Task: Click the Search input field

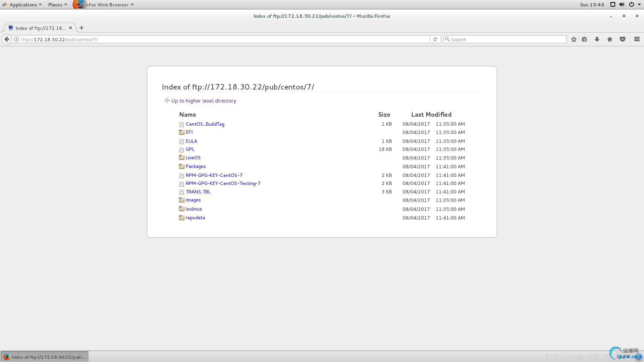Action: pyautogui.click(x=505, y=39)
